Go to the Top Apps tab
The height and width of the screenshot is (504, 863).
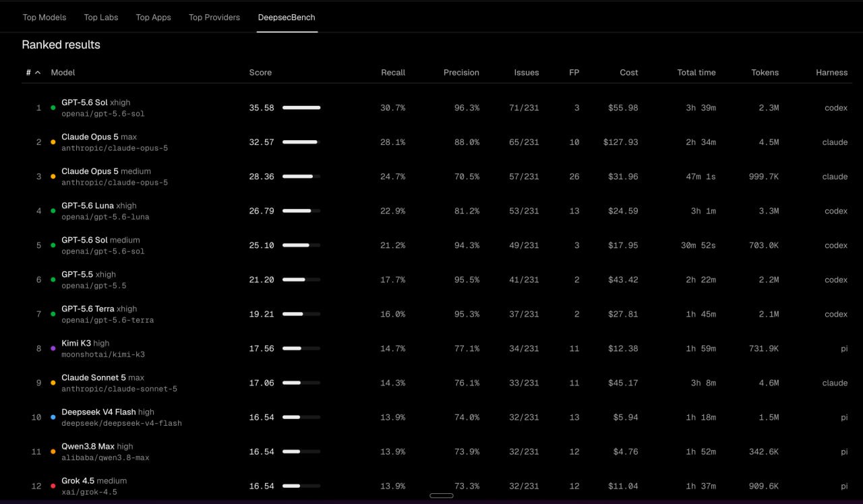coord(154,18)
